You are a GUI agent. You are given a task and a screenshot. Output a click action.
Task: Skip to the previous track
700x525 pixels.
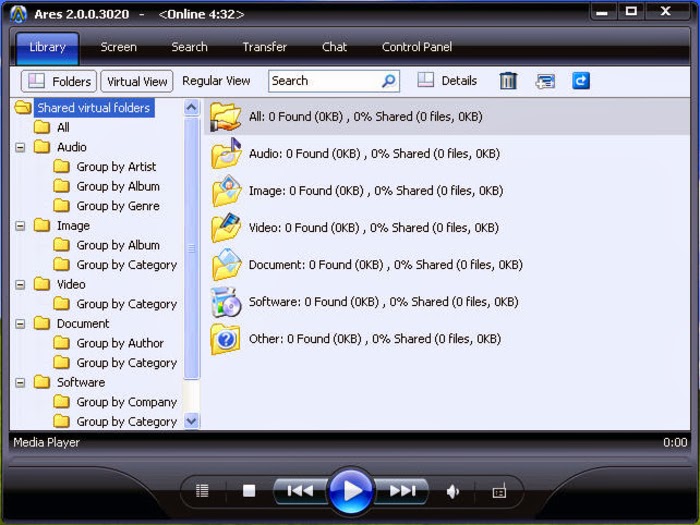click(x=300, y=491)
